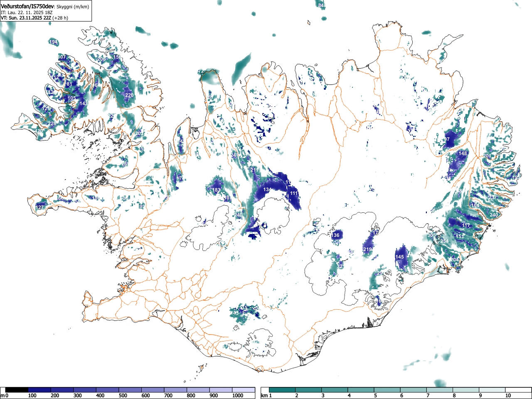Select the "111" value label
Image resolution: width=532 pixels, height=399 pixels.
(294, 193)
